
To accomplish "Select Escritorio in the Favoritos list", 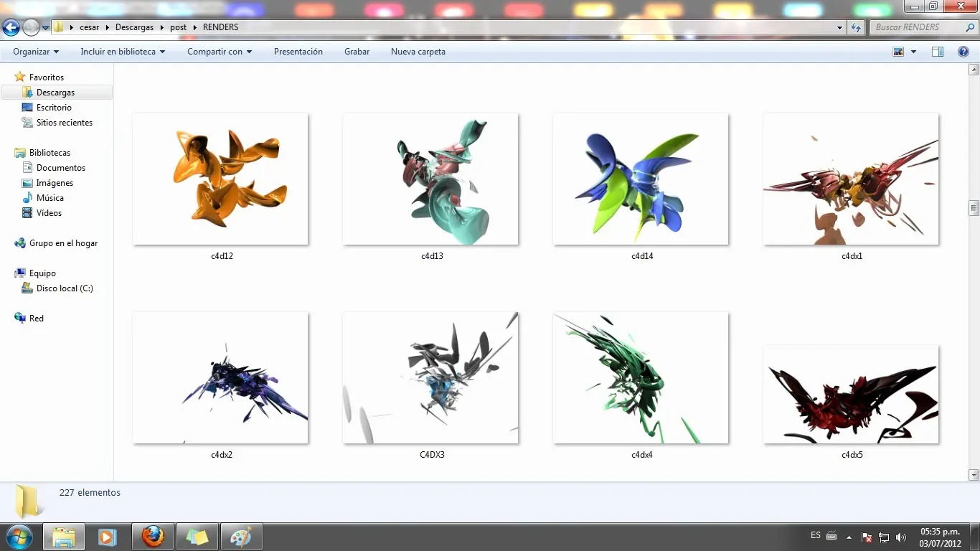I will 54,108.
